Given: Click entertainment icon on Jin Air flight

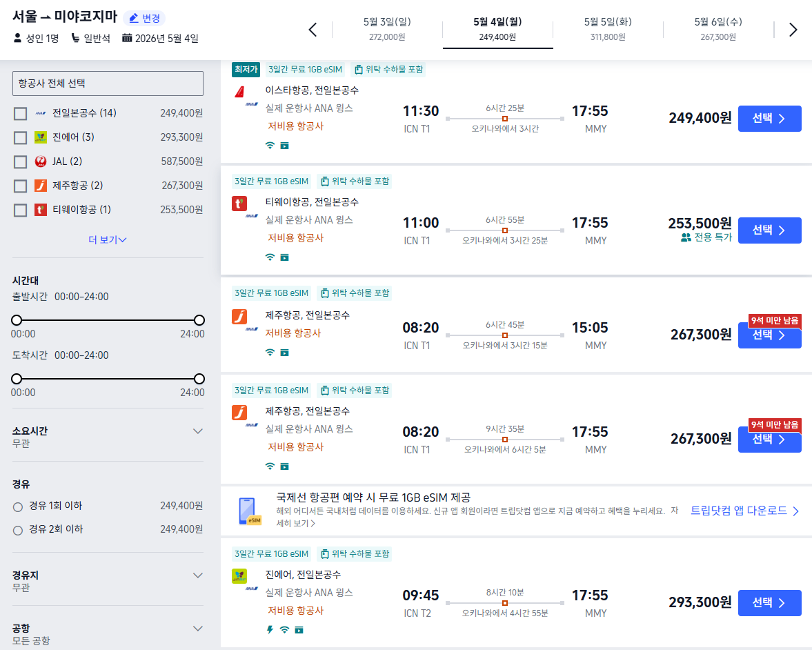Looking at the screenshot, I should pos(299,630).
